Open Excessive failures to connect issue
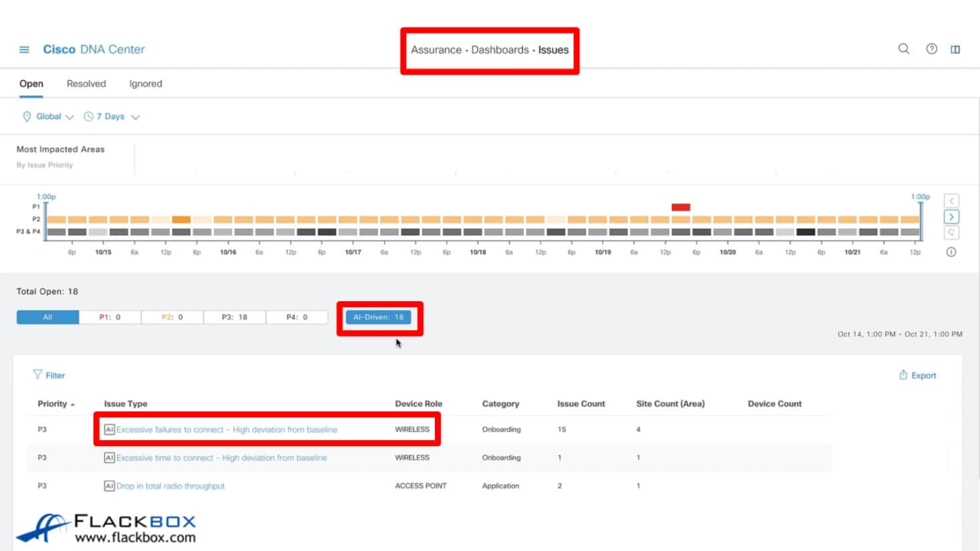This screenshot has width=980, height=551. 226,429
